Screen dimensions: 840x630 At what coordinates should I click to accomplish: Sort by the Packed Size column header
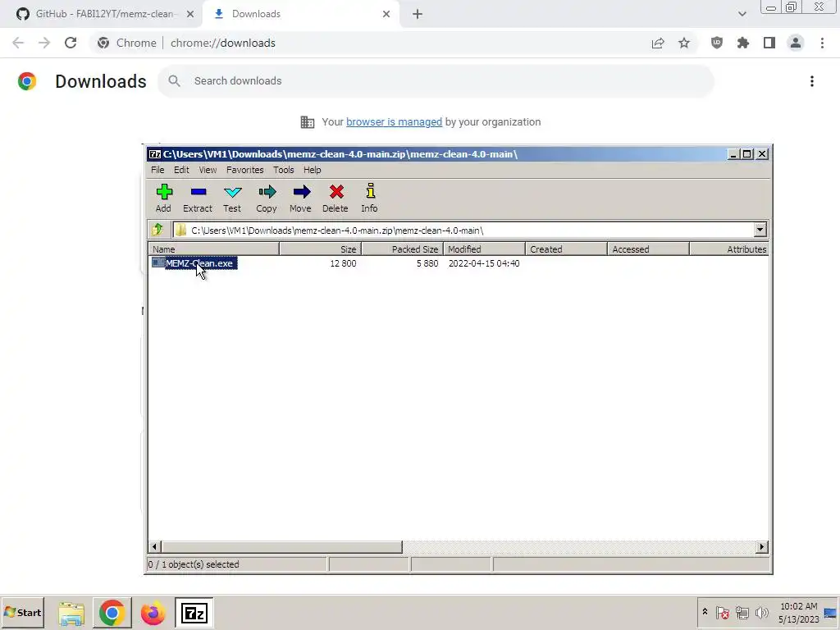coord(402,249)
